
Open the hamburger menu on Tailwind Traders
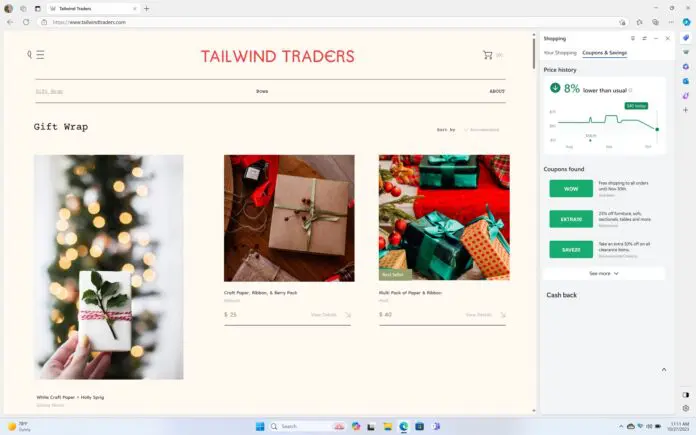[40, 55]
